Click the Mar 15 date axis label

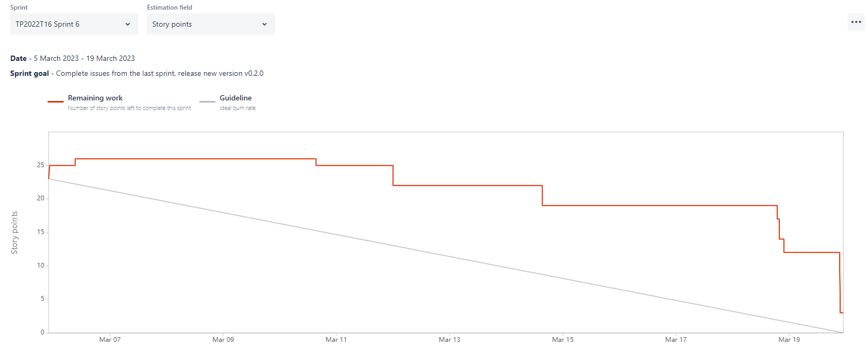coord(563,340)
